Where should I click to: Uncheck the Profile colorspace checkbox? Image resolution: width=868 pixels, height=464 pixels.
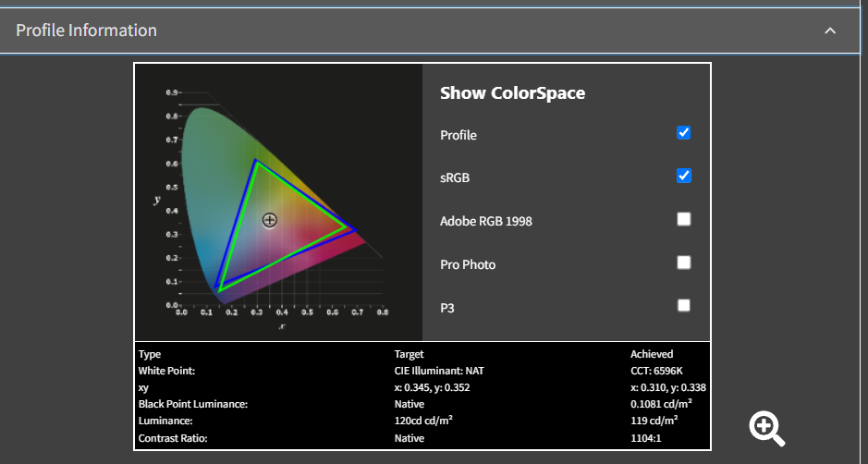click(684, 132)
